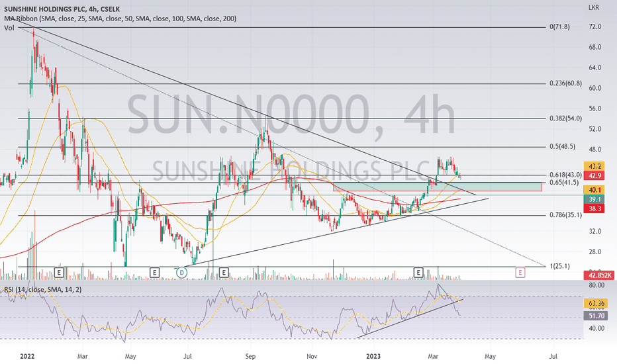The image size is (617, 364).
Task: Click the 48.0 price axis label
Action: [x=595, y=150]
